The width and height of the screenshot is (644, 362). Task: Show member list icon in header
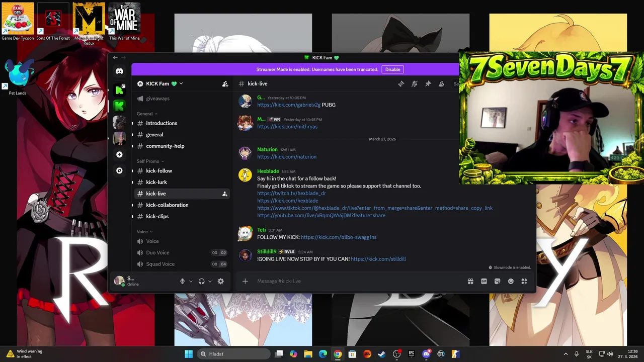[441, 84]
